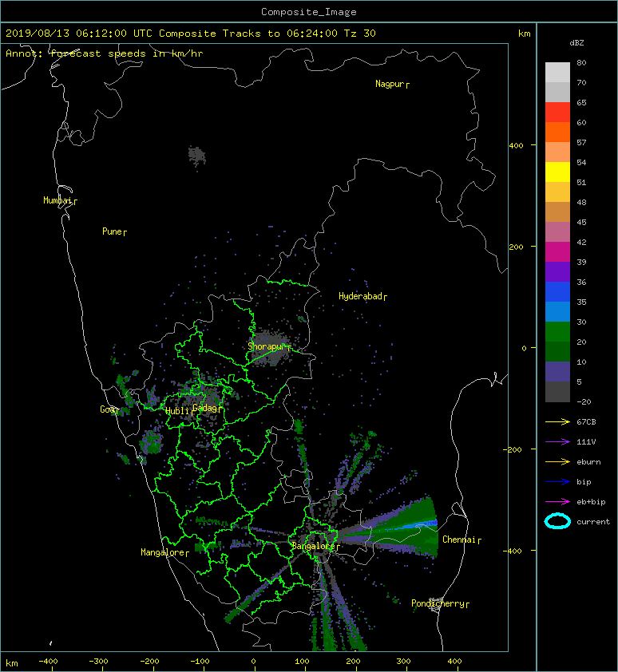Click the yellow 54 dBZ color swatch
The image size is (618, 672).
[557, 172]
